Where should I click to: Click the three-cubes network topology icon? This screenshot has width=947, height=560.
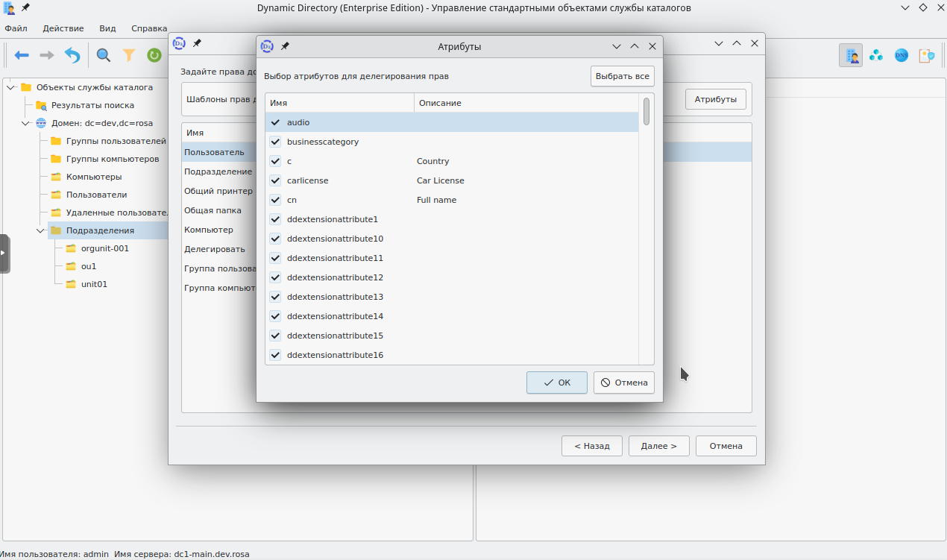coord(876,55)
